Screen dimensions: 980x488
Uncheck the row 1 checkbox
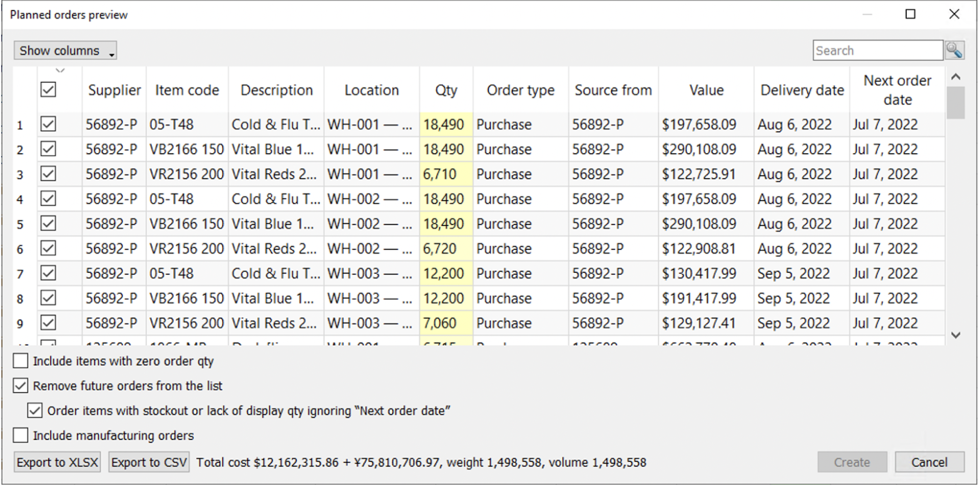(x=48, y=125)
